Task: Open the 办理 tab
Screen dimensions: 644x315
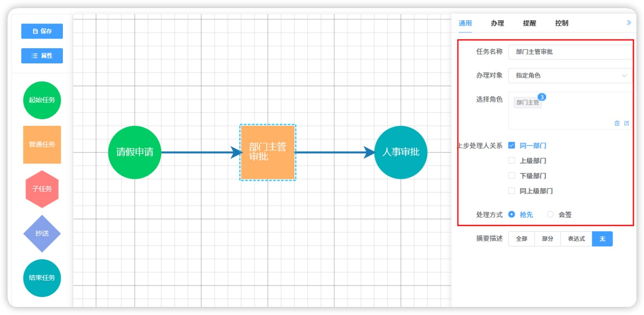Action: [497, 23]
